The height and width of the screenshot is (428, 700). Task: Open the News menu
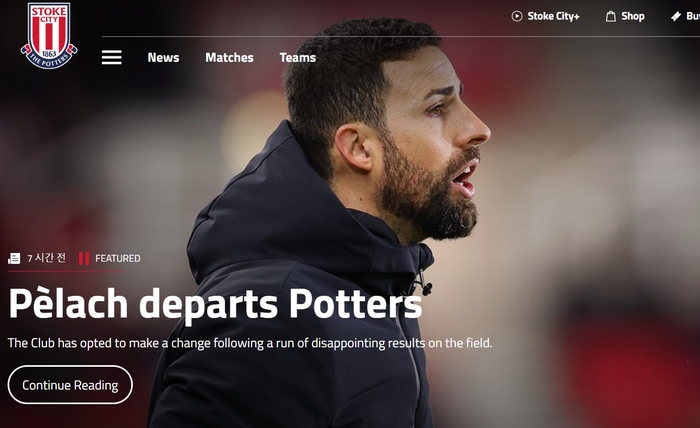click(163, 58)
